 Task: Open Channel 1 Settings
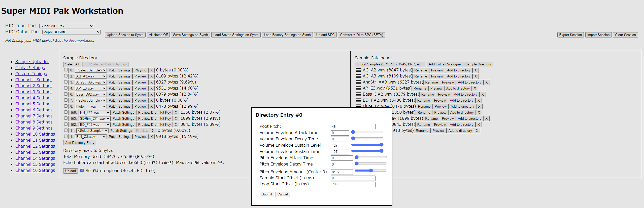tap(34, 80)
